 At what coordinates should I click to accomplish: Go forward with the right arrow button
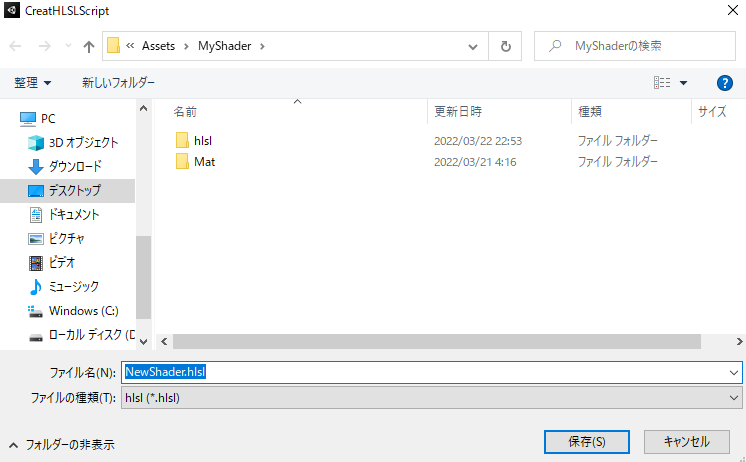coord(44,46)
